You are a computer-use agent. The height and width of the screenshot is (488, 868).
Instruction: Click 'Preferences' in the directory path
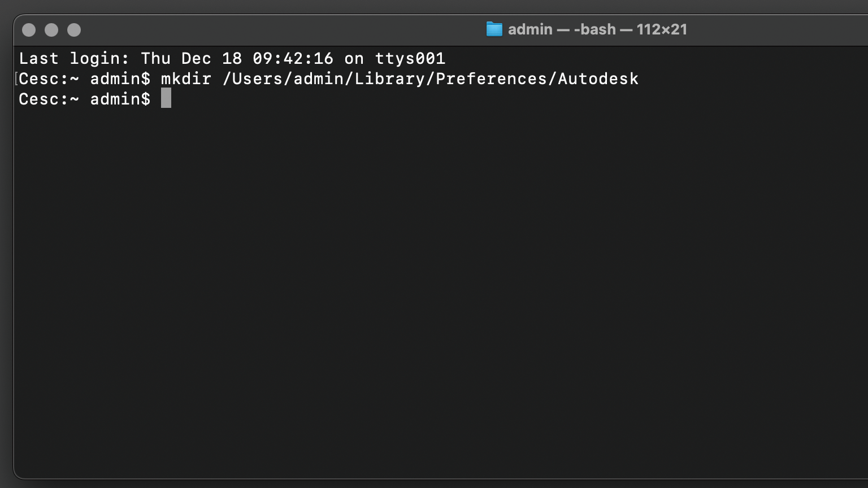491,79
